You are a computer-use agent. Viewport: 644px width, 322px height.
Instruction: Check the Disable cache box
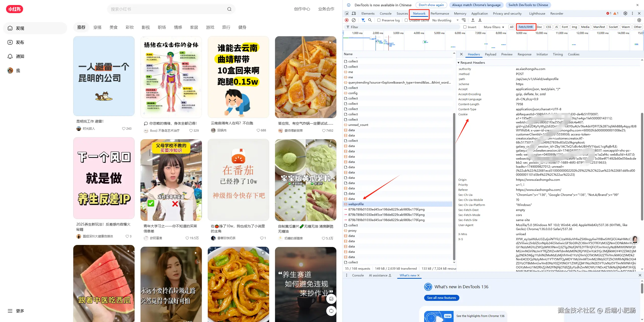point(406,20)
